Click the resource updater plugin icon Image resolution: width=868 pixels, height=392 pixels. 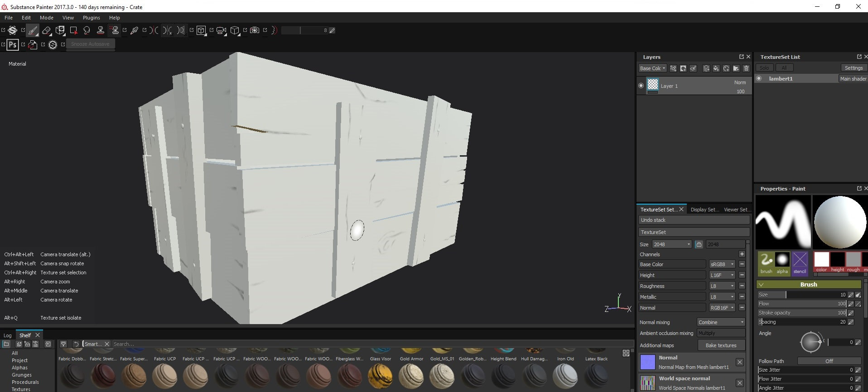click(33, 44)
